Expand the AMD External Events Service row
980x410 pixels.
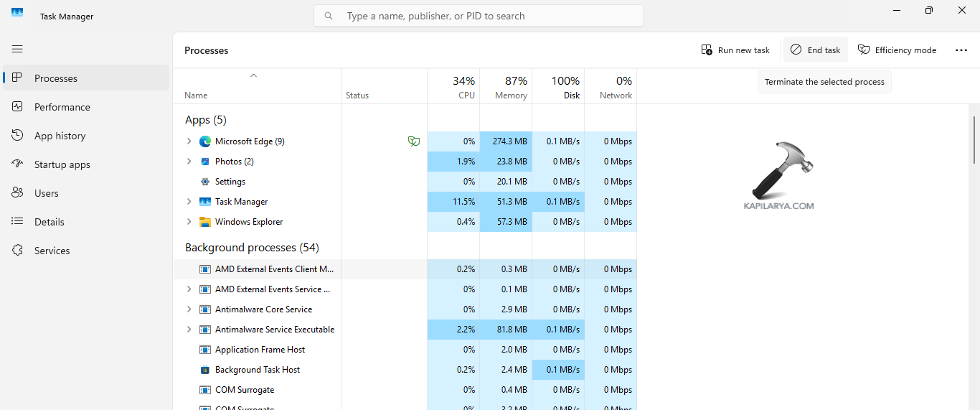(x=189, y=289)
